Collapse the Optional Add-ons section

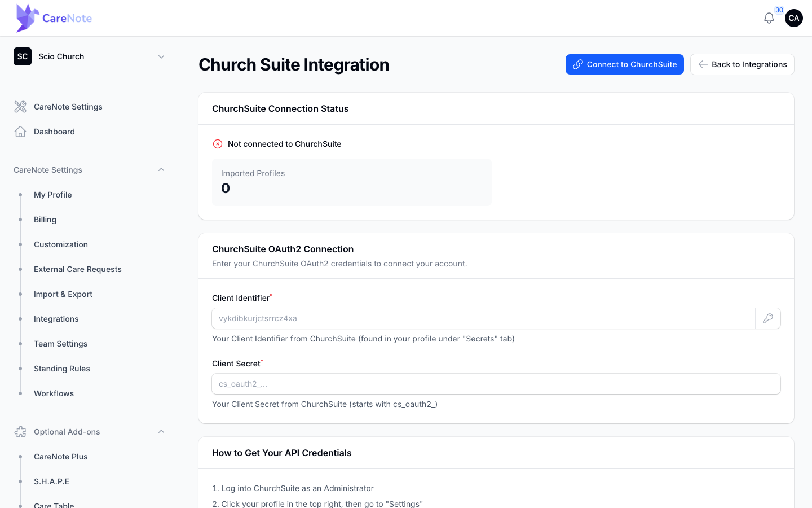click(161, 432)
